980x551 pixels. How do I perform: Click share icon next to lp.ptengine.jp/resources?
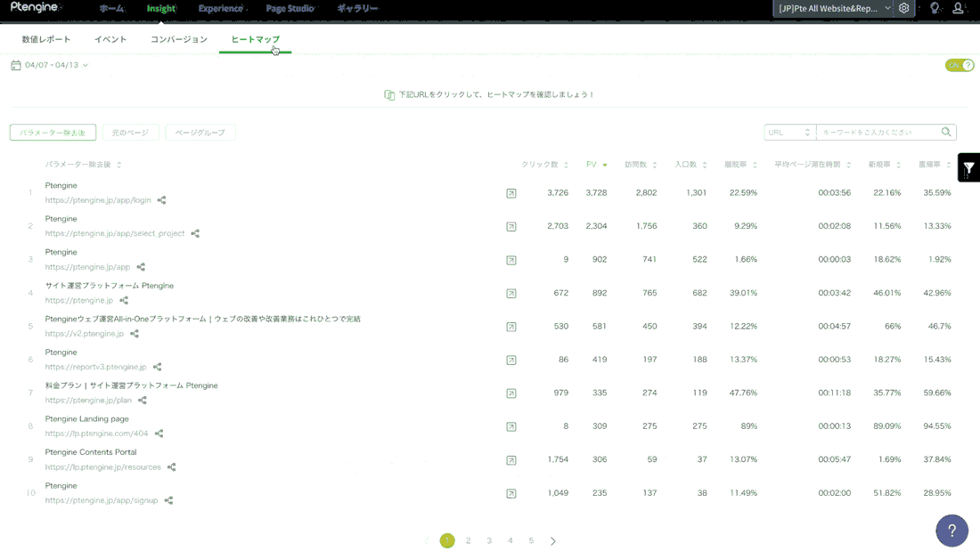point(171,467)
